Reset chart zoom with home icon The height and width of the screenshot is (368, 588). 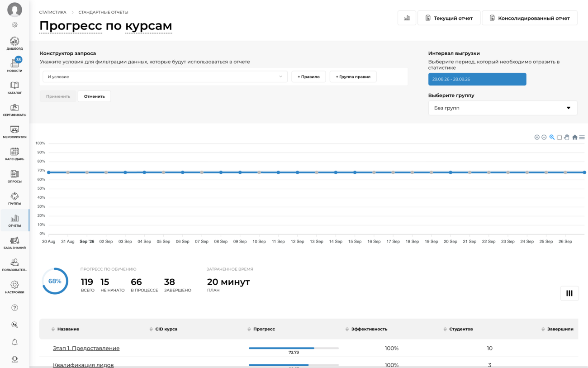pos(575,137)
